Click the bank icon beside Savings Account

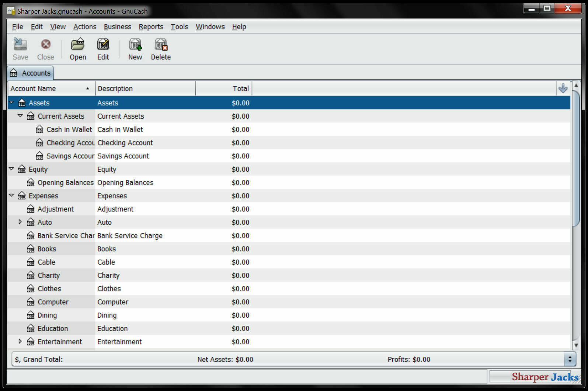pyautogui.click(x=39, y=156)
